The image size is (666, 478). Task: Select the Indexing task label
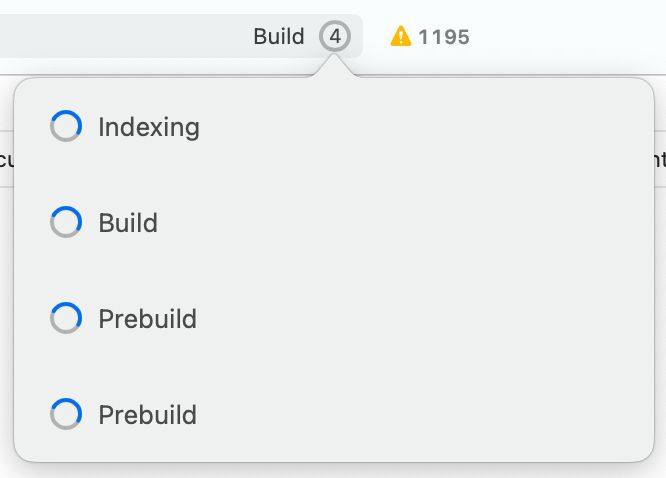(x=149, y=127)
